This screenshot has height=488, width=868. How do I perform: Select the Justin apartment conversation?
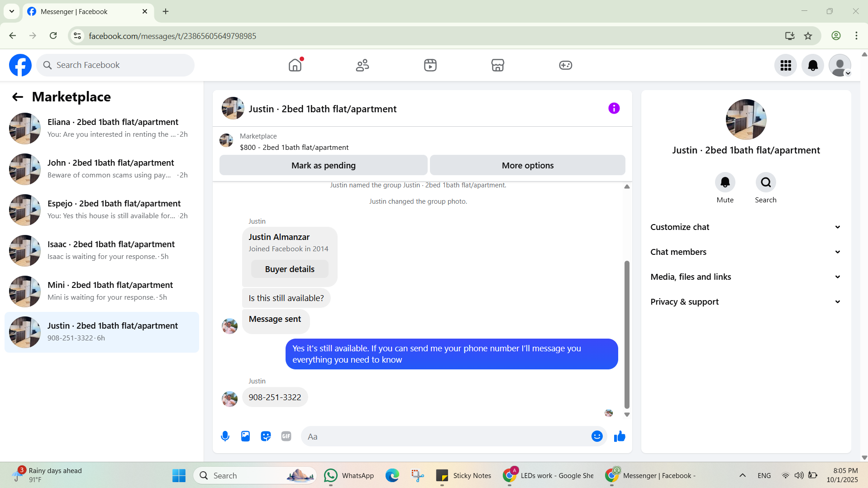coord(102,332)
